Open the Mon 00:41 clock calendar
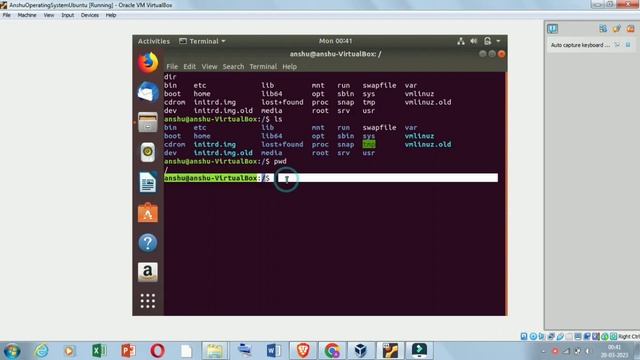 336,41
